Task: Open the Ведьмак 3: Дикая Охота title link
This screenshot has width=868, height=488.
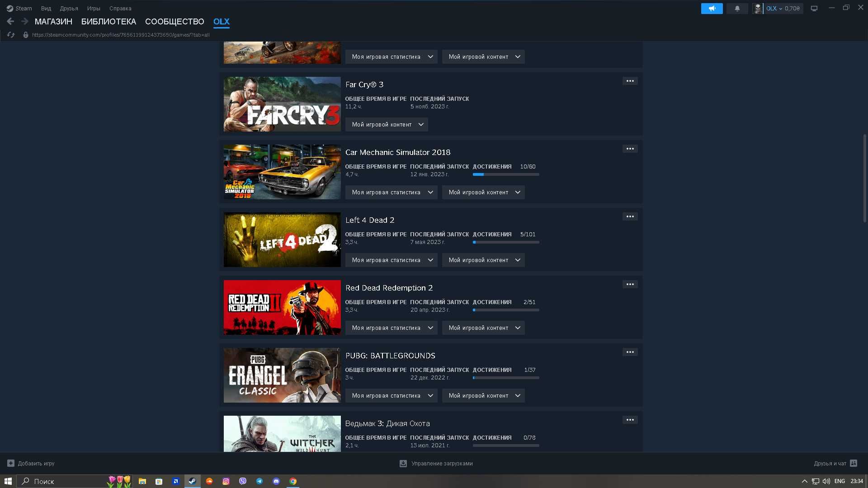Action: pos(387,423)
